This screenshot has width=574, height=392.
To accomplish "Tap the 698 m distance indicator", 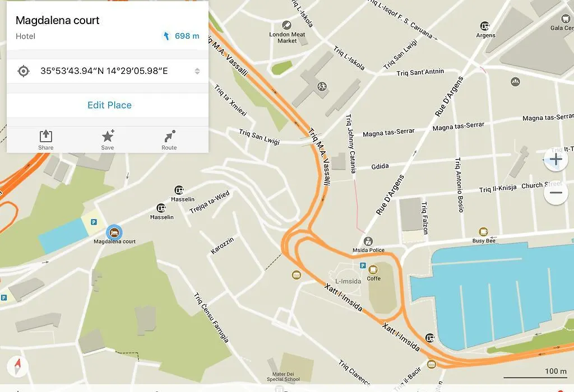I will pyautogui.click(x=181, y=36).
